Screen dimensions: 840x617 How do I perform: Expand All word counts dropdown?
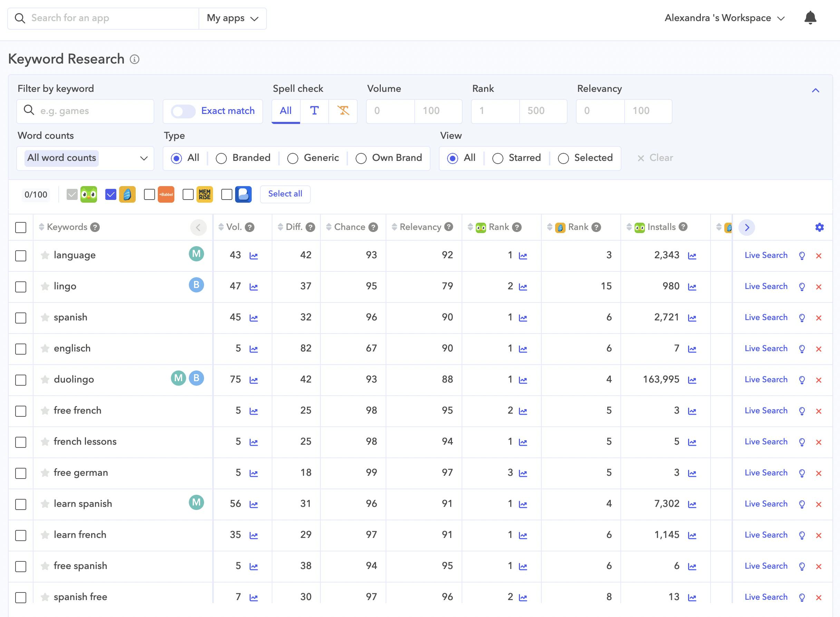click(85, 158)
